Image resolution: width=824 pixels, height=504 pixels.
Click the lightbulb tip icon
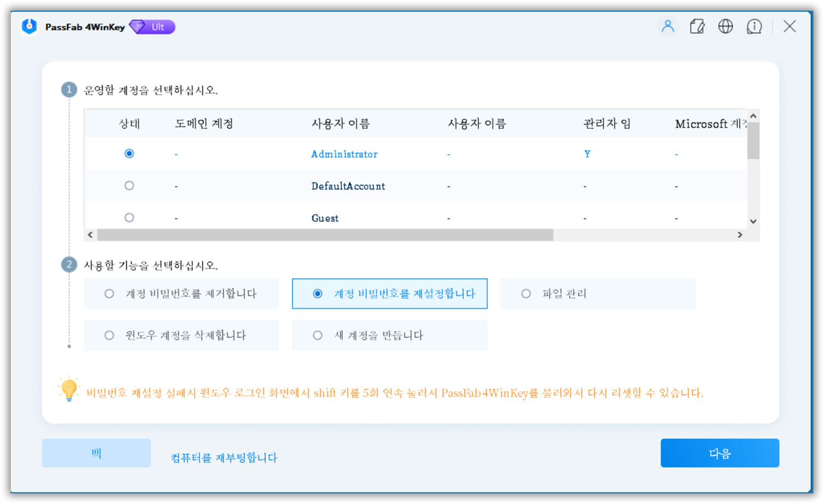pyautogui.click(x=69, y=391)
